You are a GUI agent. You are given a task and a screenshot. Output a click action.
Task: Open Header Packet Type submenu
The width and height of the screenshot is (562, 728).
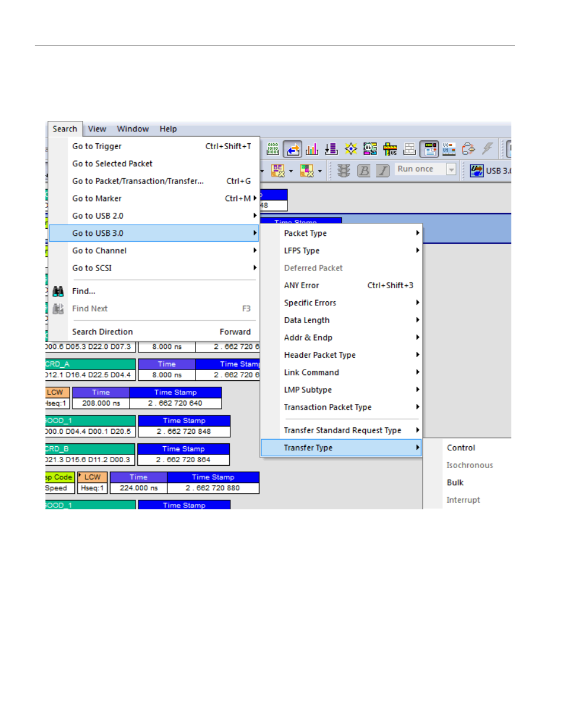(x=341, y=355)
